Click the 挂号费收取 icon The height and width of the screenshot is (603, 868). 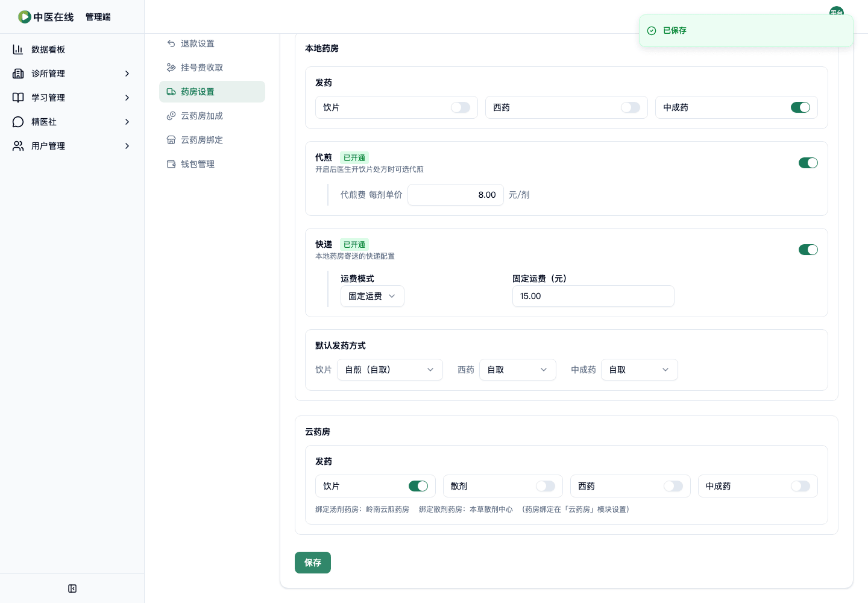(171, 68)
